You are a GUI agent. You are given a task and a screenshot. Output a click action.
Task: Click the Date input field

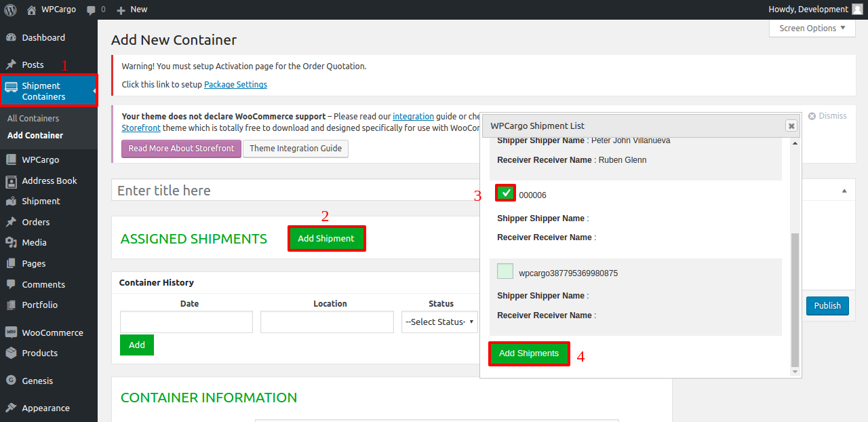[186, 322]
